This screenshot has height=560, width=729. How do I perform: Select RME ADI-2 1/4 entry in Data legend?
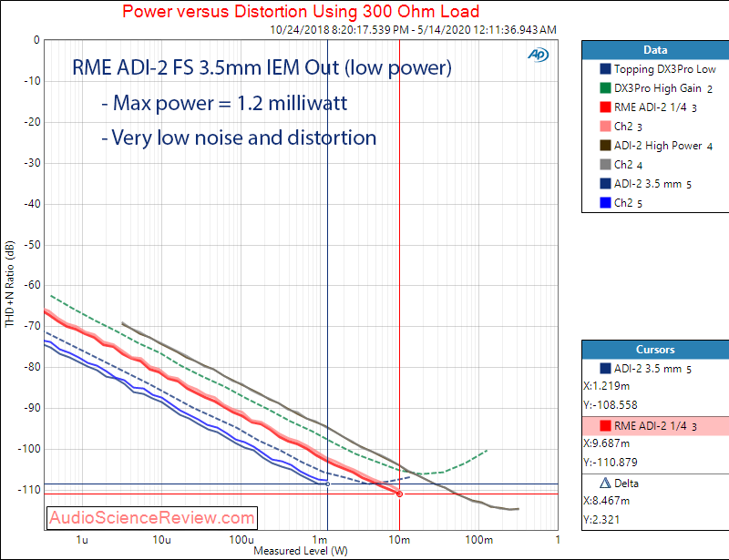point(655,107)
